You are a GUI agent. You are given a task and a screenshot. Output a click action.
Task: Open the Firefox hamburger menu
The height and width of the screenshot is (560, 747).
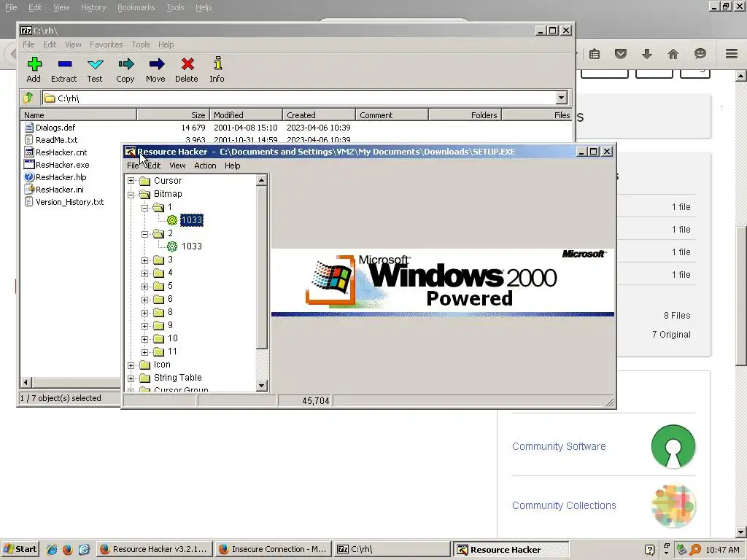point(732,54)
